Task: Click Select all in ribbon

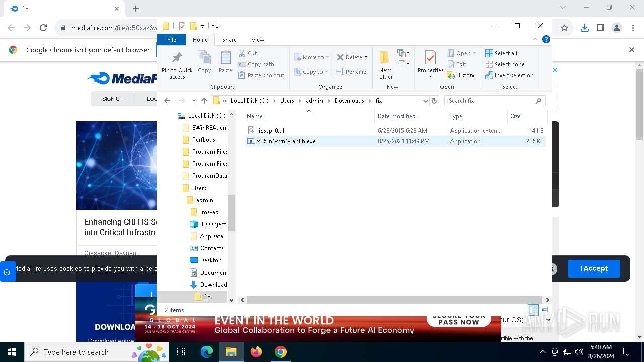Action: click(501, 53)
